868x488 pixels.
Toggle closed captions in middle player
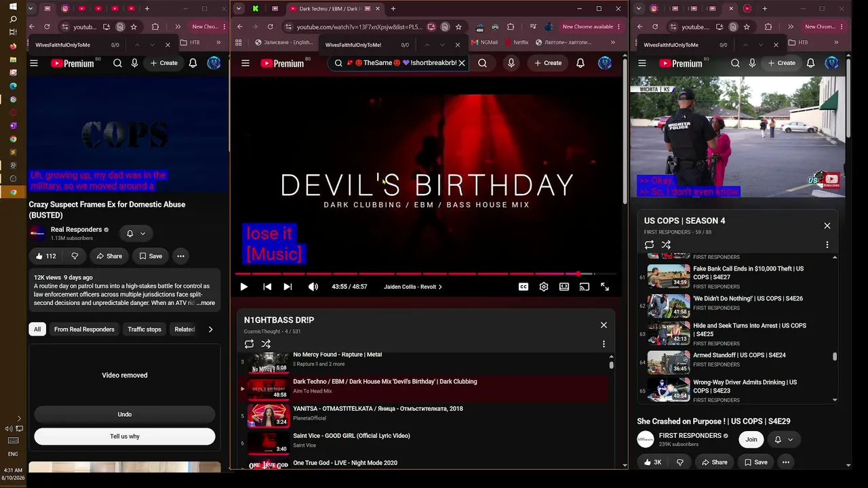[x=524, y=287]
